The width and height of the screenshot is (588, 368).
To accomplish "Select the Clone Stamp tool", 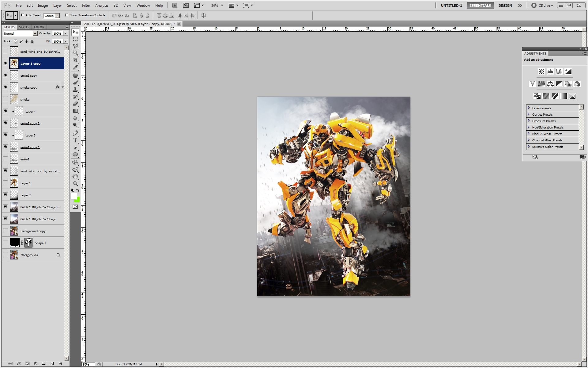I will click(x=75, y=90).
